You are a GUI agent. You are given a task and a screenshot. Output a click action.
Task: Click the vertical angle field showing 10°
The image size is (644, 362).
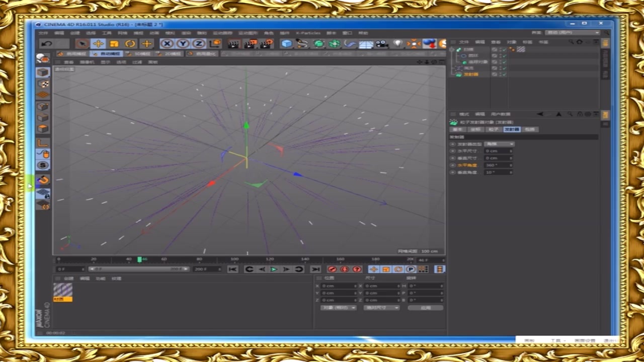coord(498,172)
